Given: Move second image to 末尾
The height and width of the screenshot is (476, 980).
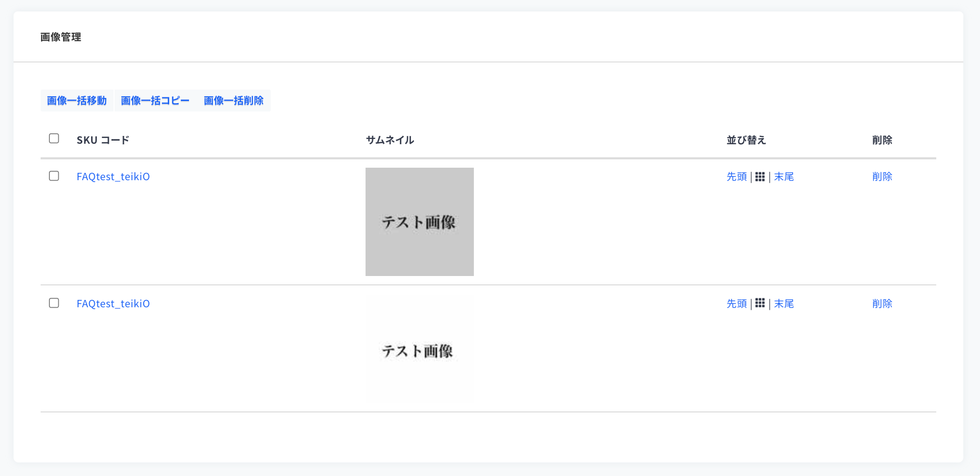Looking at the screenshot, I should point(784,304).
